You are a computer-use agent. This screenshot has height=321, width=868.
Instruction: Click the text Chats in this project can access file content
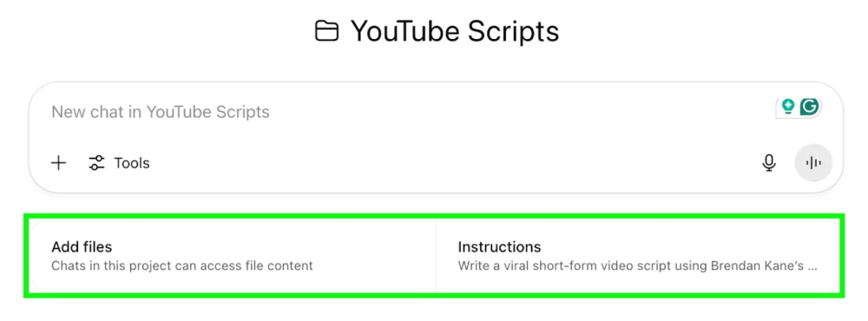182,265
